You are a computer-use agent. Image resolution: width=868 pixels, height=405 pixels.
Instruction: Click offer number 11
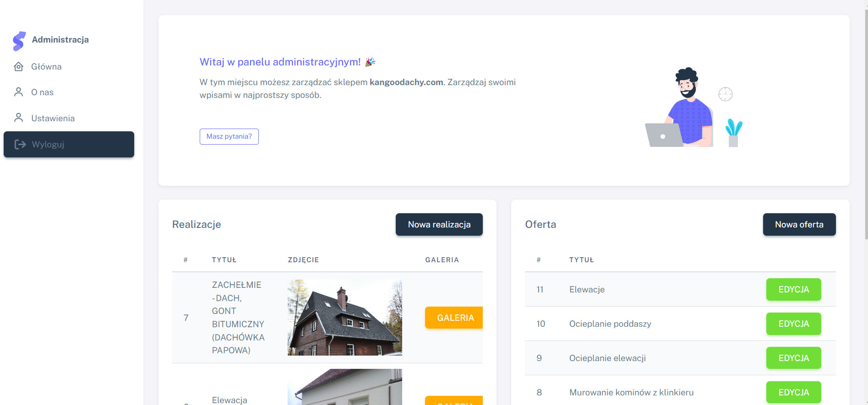(x=540, y=289)
